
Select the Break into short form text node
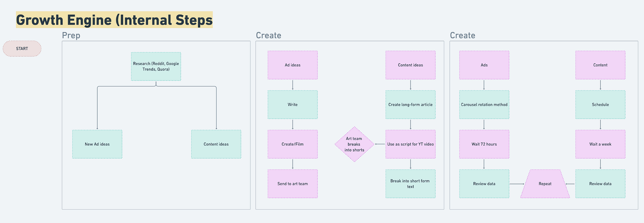point(411,184)
